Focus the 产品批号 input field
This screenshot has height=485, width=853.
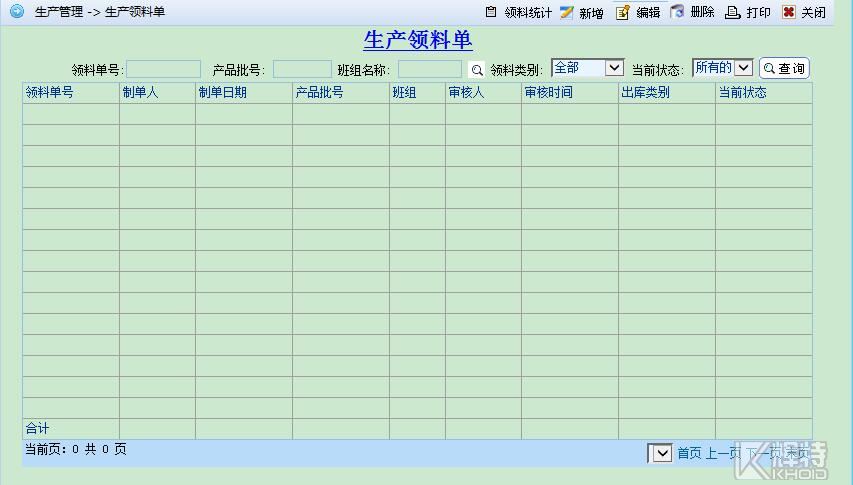(x=301, y=69)
